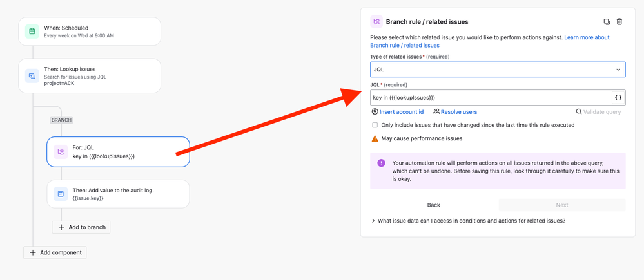Open the Type of related issues dropdown

pos(498,70)
